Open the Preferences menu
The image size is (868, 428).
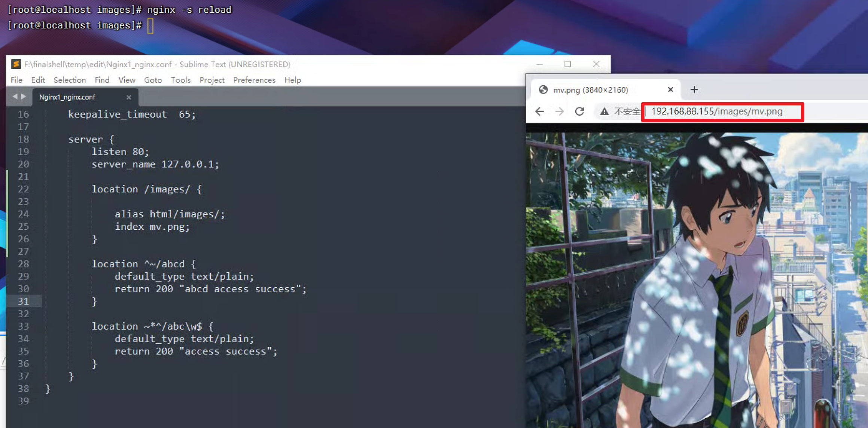tap(254, 80)
